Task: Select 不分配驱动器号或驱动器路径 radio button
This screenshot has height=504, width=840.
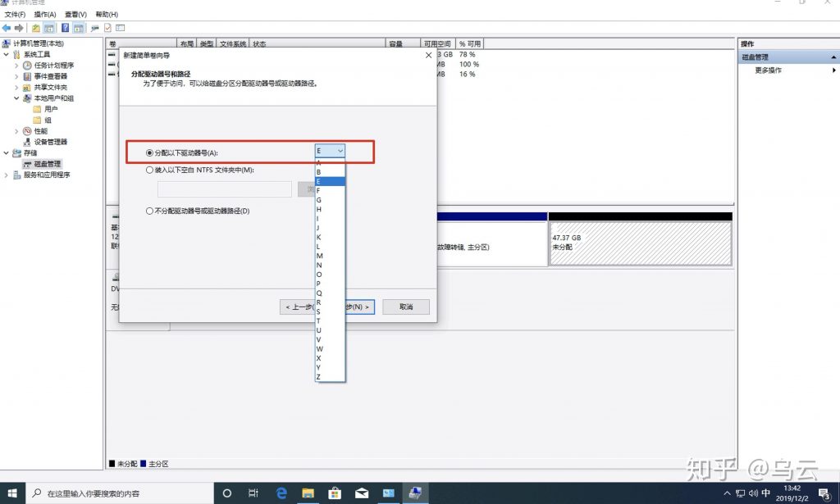Action: (149, 211)
